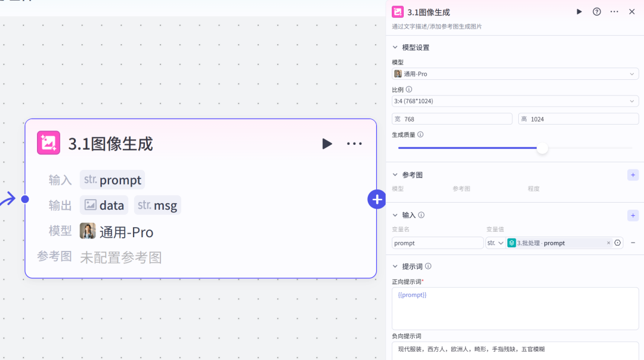
Task: Run the node with canvas play button
Action: [327, 144]
